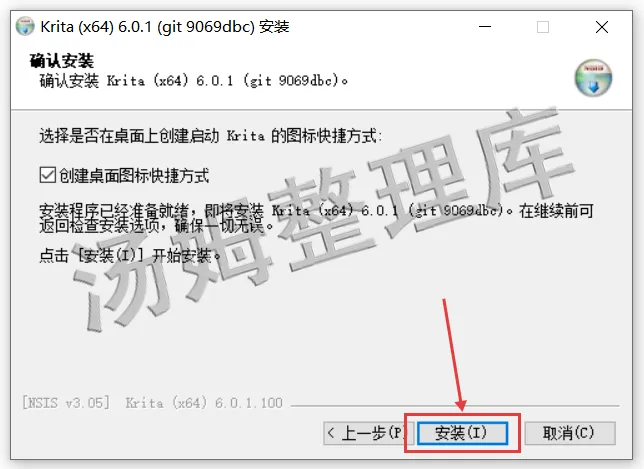Click the 返回检查安装选项 line of text

tap(156, 225)
